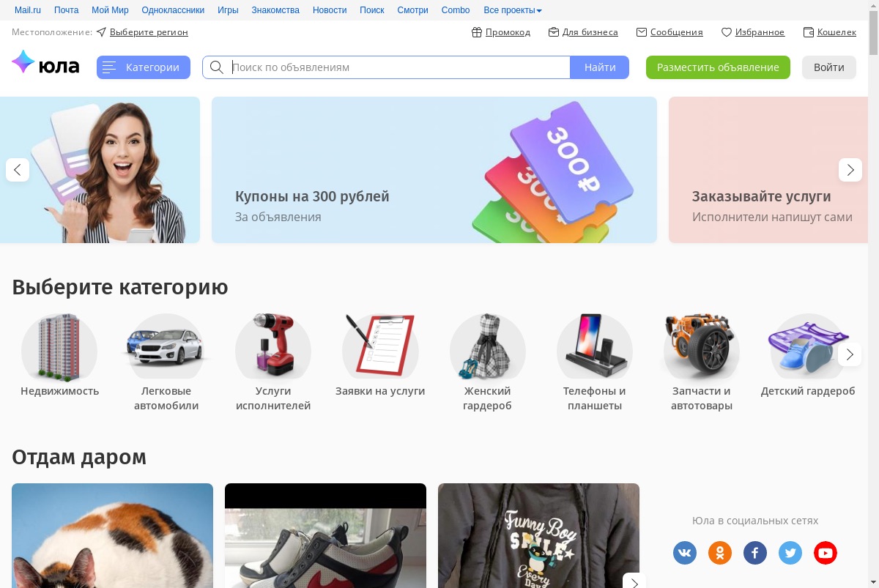The image size is (879, 588).
Task: Select the Легковые автомобили category icon
Action: click(166, 348)
